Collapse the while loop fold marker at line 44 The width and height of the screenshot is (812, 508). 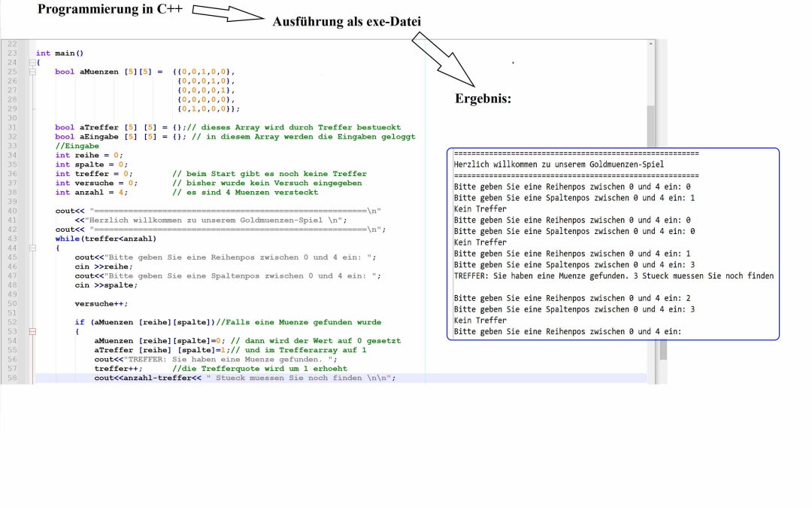[x=32, y=248]
